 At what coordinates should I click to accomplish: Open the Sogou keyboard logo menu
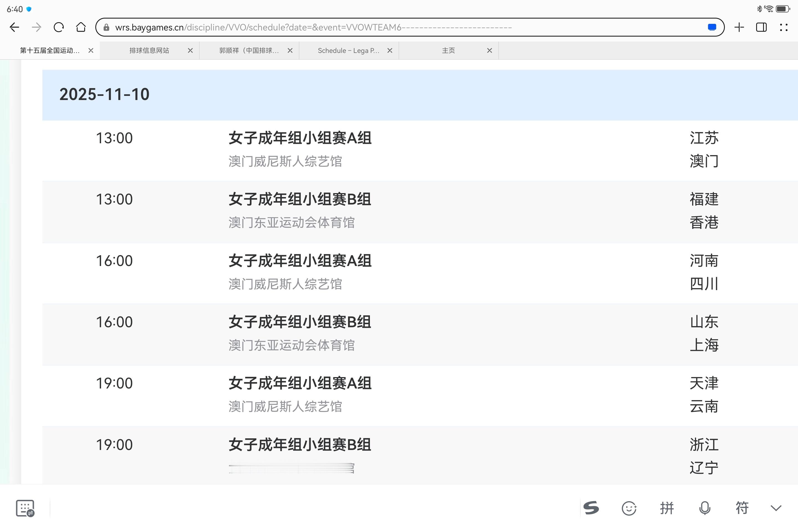pyautogui.click(x=591, y=508)
